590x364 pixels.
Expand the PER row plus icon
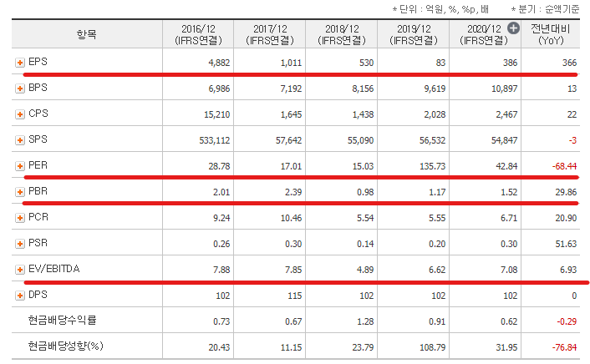coord(20,166)
